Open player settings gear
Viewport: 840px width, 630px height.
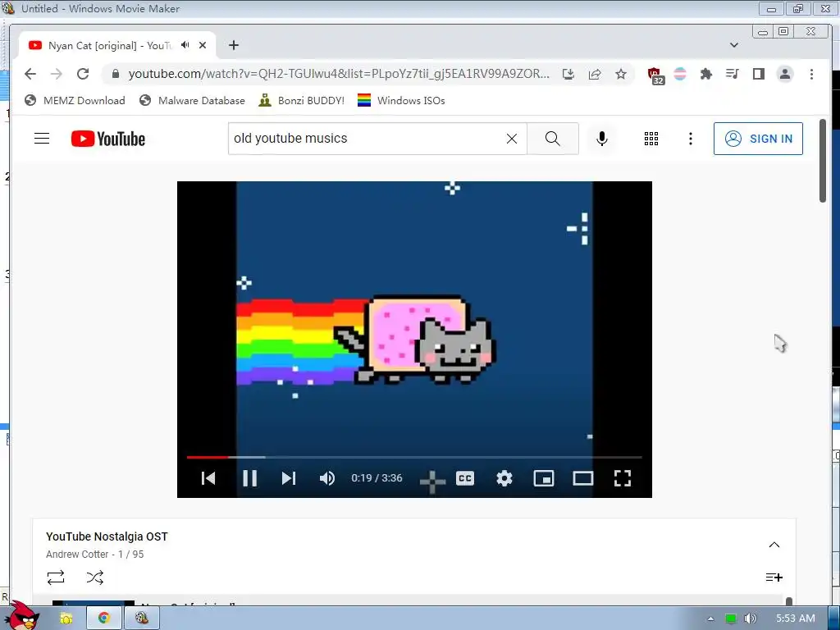(x=504, y=478)
